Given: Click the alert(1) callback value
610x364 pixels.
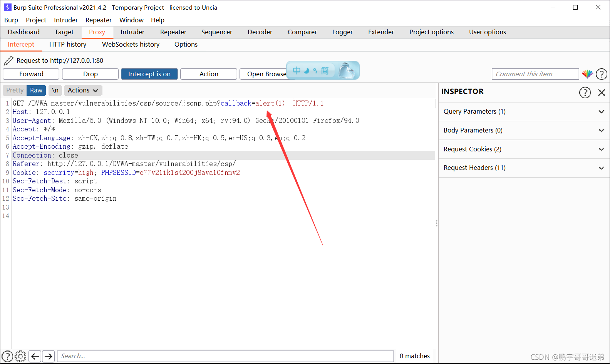Looking at the screenshot, I should [270, 103].
